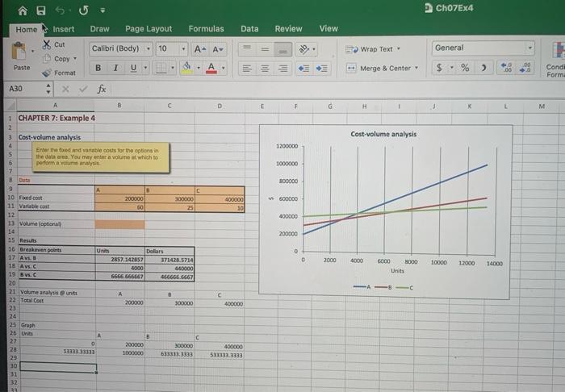This screenshot has height=392, width=565.
Task: Decrease decimal places
Action: 525,67
